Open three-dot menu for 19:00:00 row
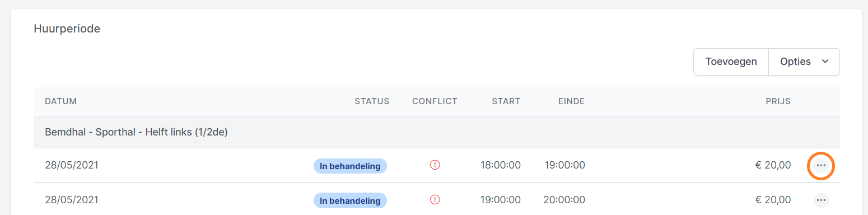Viewport: 868px width, 215px height. (821, 200)
